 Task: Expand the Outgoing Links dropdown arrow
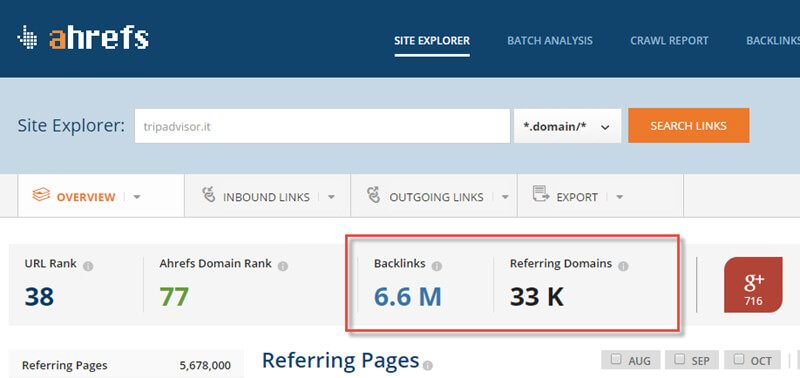tap(505, 197)
